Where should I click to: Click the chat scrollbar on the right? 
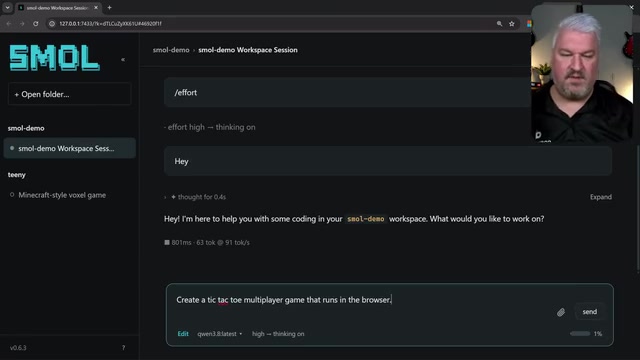click(638, 208)
